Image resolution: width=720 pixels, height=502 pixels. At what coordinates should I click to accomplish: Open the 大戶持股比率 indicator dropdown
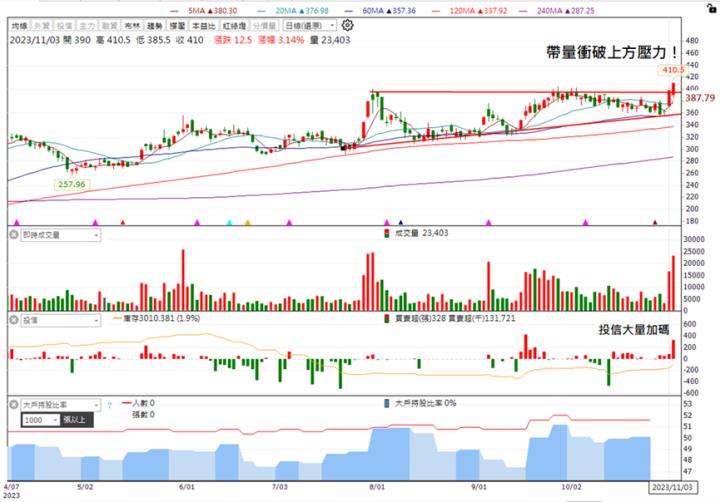pyautogui.click(x=61, y=405)
